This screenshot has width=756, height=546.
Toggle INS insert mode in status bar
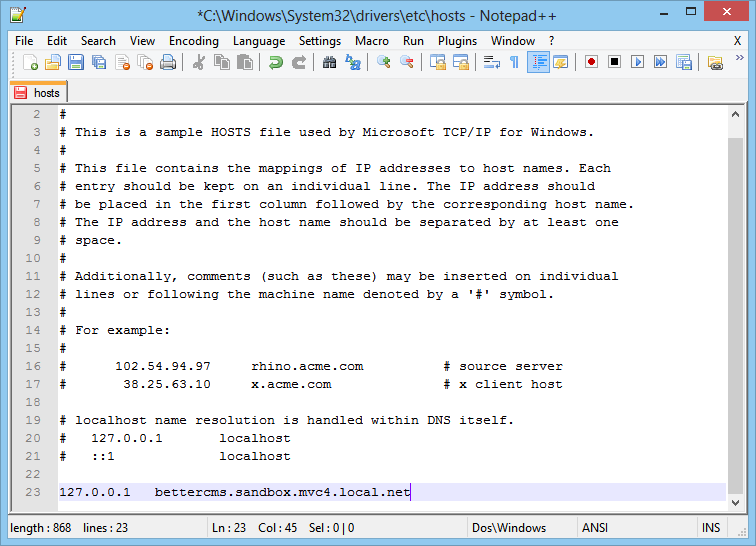click(711, 528)
